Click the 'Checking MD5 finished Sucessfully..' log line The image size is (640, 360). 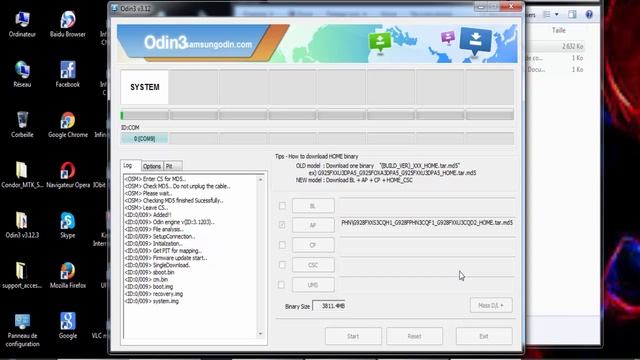pos(174,200)
